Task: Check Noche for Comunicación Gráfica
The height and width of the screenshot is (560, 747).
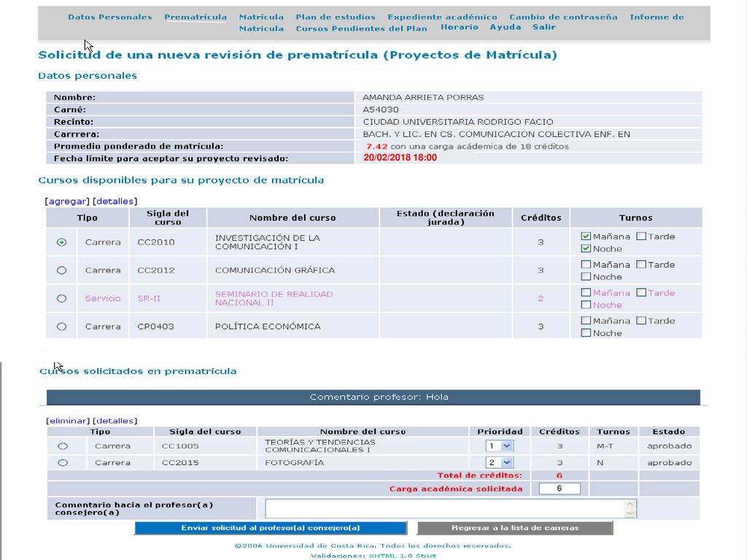Action: (x=586, y=276)
